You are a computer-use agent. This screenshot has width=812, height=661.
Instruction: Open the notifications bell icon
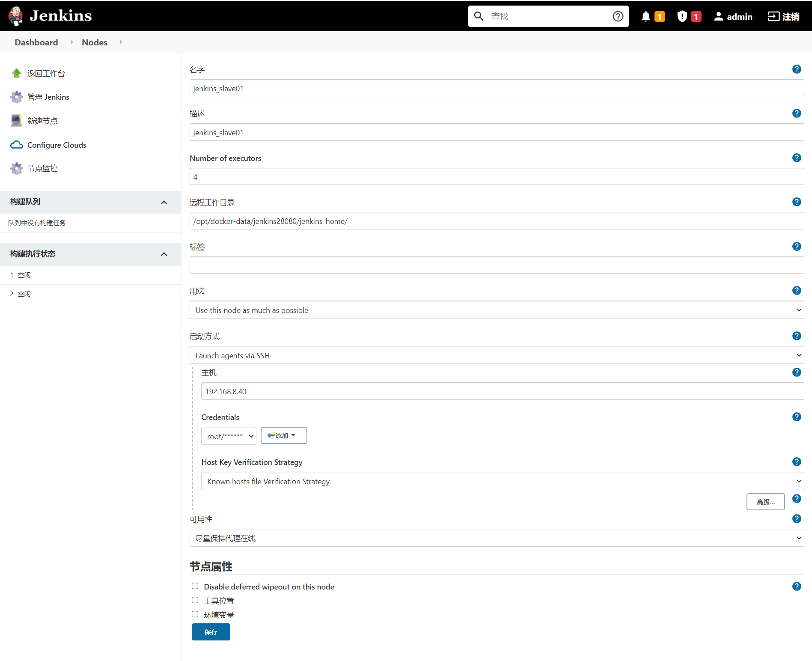coord(645,16)
